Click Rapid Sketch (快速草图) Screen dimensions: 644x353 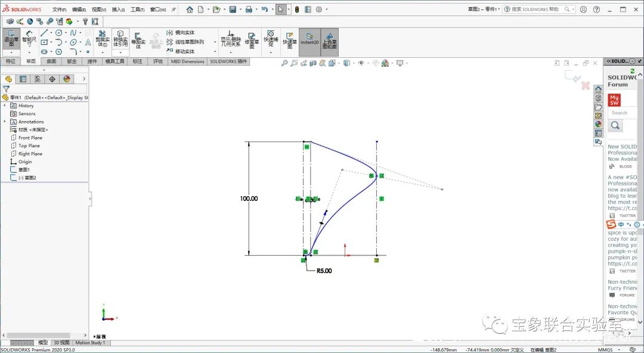pyautogui.click(x=290, y=41)
